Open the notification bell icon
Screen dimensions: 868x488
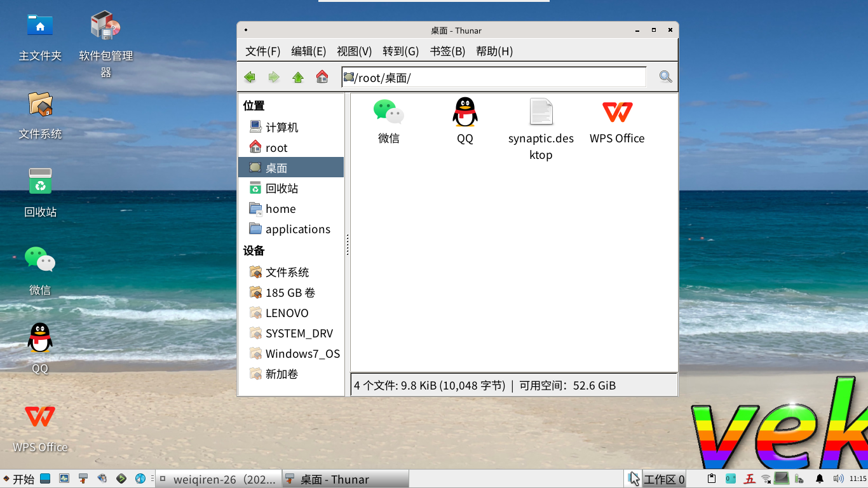(x=820, y=478)
